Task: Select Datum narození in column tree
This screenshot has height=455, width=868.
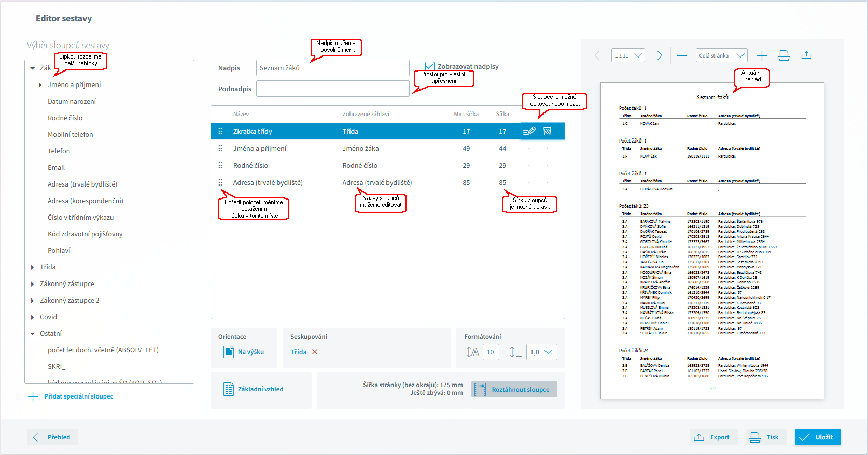Action: [x=72, y=101]
